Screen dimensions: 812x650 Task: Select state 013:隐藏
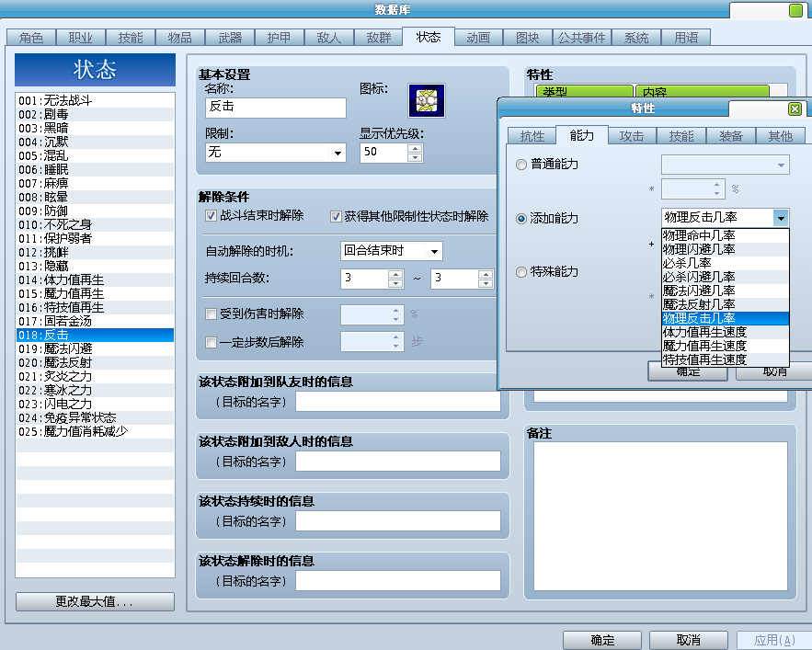(95, 266)
